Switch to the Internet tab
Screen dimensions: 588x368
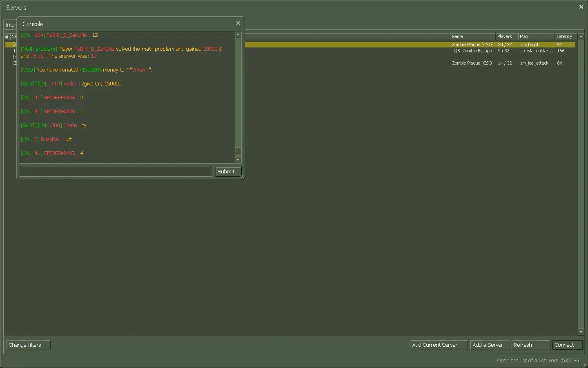click(10, 25)
